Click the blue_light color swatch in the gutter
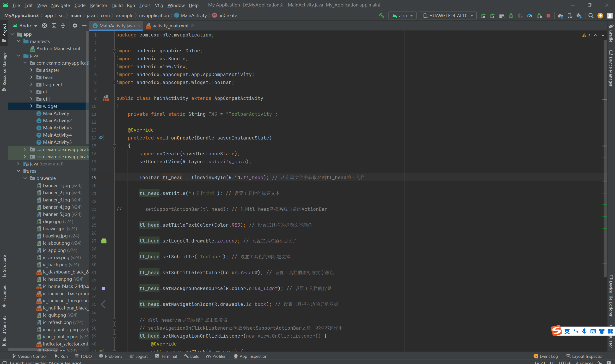 (104, 288)
